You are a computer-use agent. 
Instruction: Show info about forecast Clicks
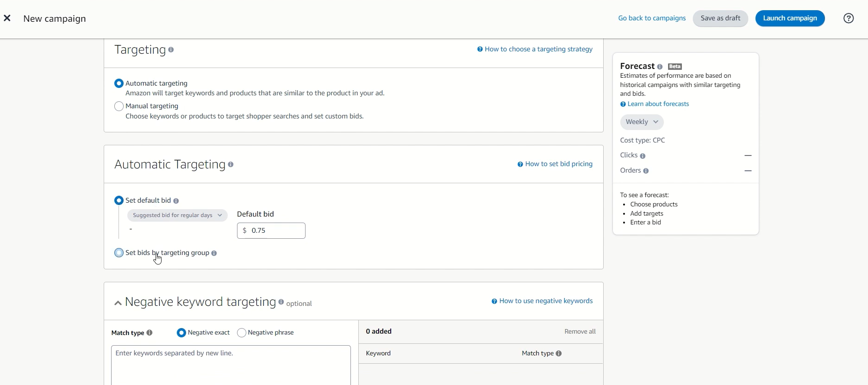pyautogui.click(x=643, y=156)
